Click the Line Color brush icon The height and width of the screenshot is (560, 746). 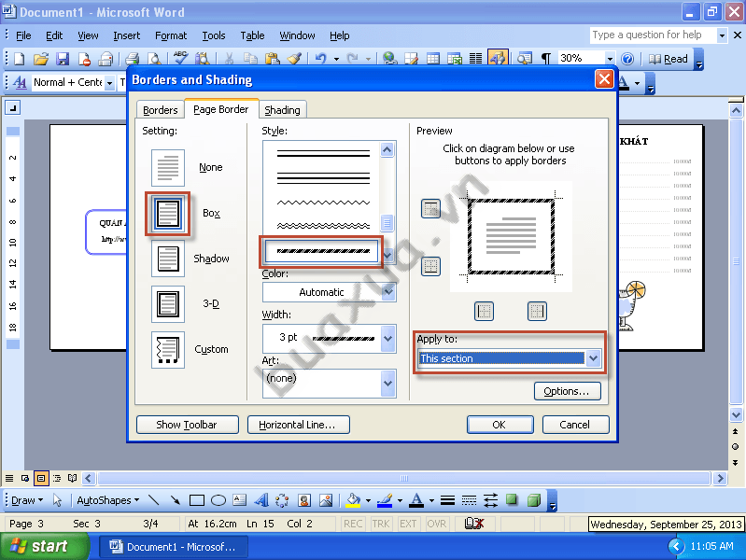(x=385, y=500)
